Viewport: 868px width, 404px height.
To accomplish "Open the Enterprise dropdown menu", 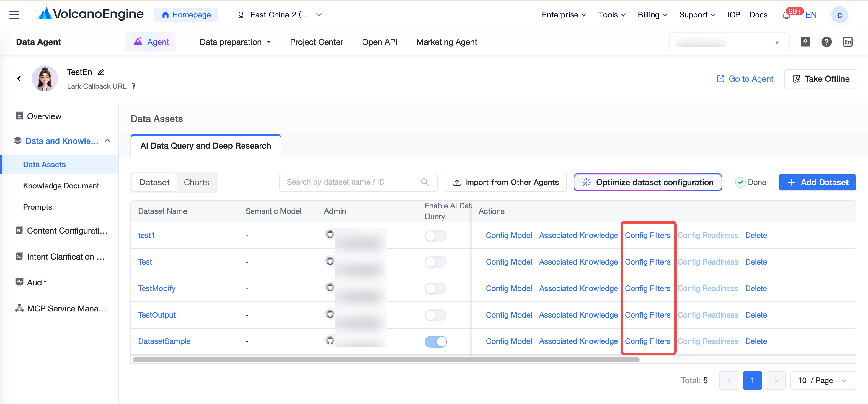I will point(564,15).
